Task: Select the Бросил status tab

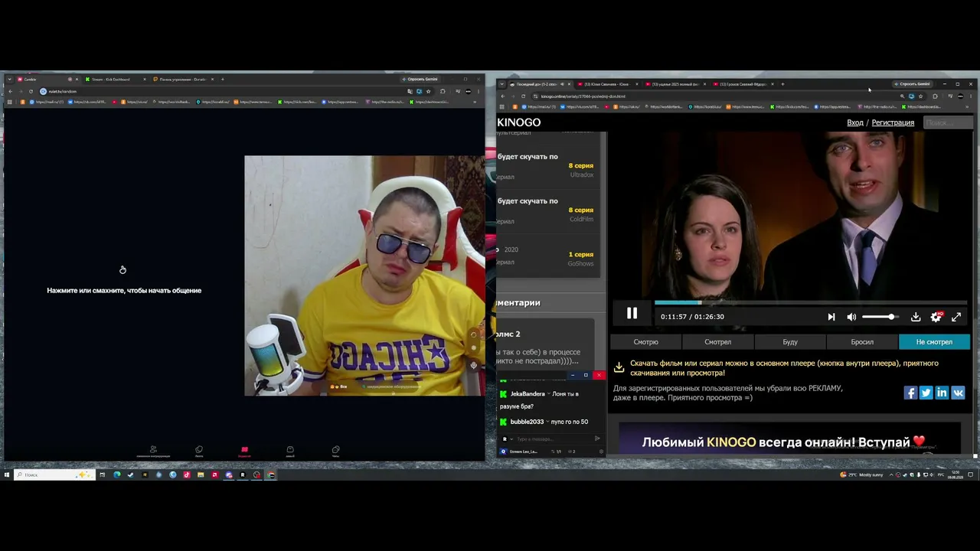Action: point(862,342)
